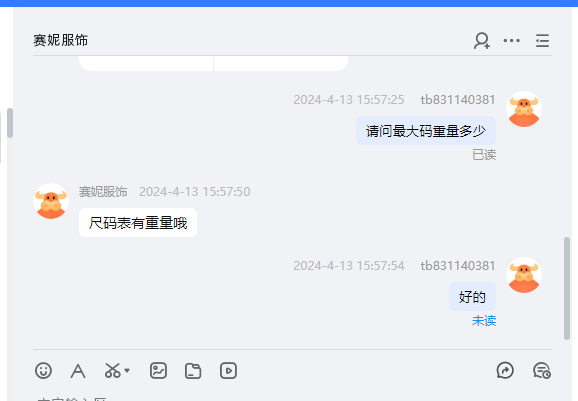This screenshot has height=401, width=578.
Task: Click the blue 未读 status link
Action: 484,321
